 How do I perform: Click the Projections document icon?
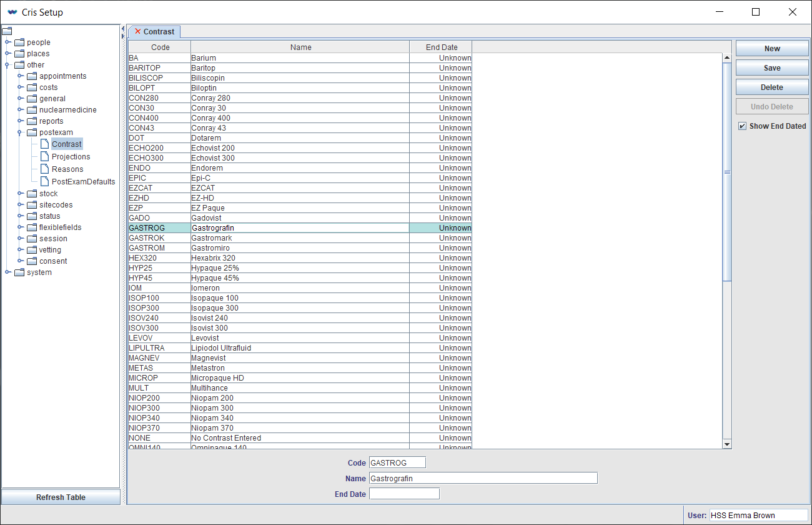[x=45, y=157]
